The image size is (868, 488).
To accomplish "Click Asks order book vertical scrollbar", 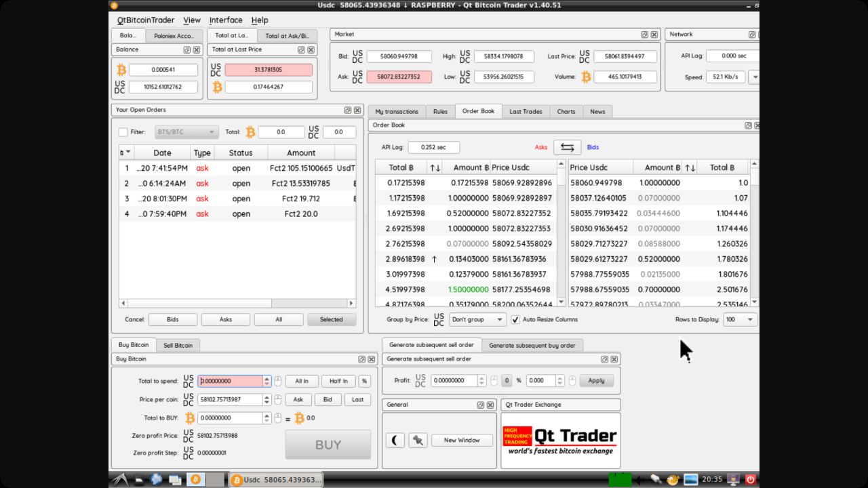I will (561, 234).
